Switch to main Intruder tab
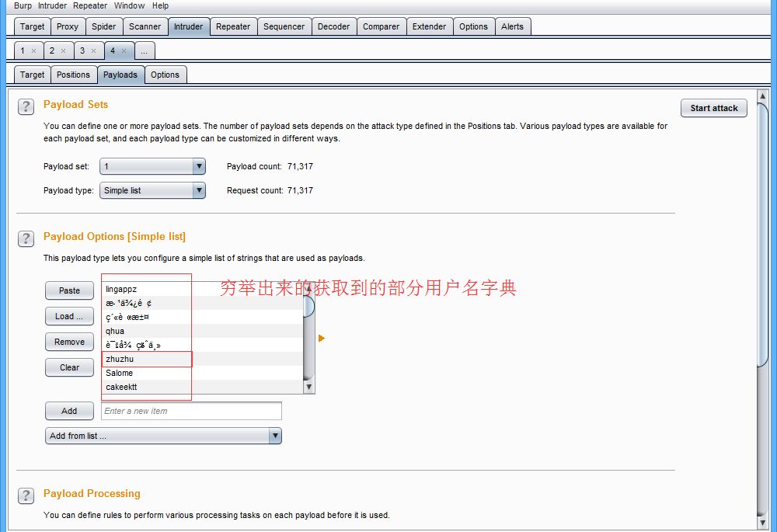Image resolution: width=777 pixels, height=532 pixels. pyautogui.click(x=188, y=26)
